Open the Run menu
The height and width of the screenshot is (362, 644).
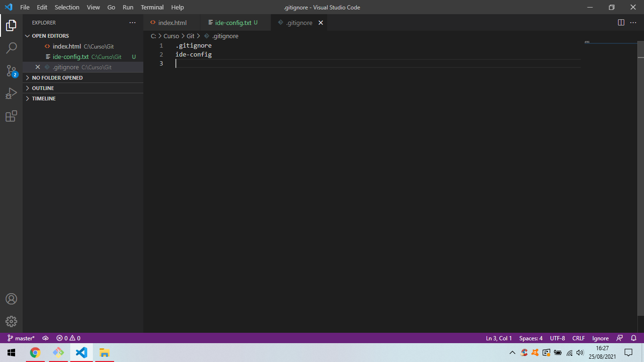[x=128, y=7]
